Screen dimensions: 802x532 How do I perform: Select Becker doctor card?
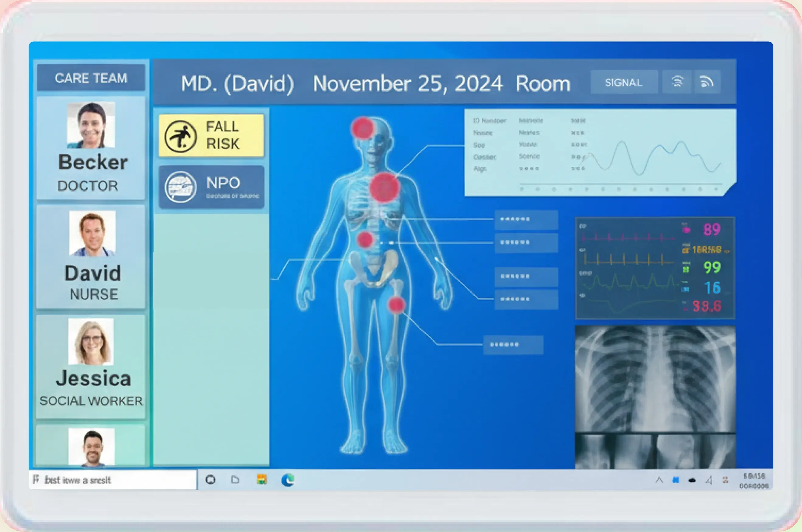pyautogui.click(x=91, y=148)
